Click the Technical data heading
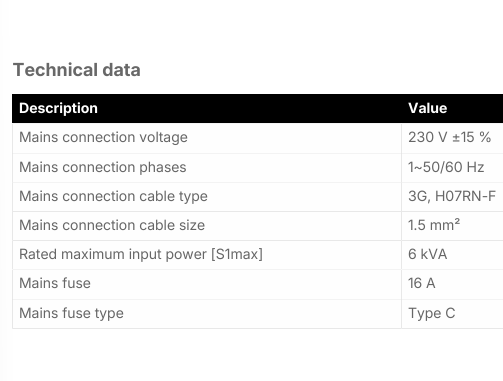 pos(77,70)
